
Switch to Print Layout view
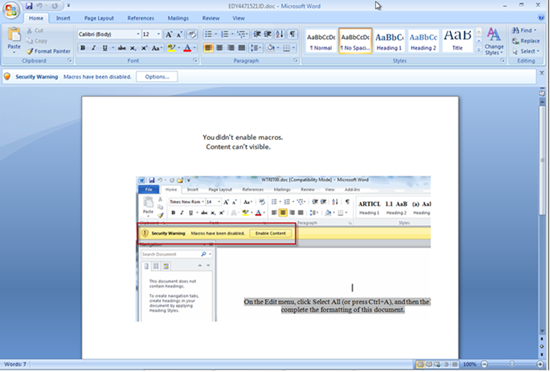point(420,365)
